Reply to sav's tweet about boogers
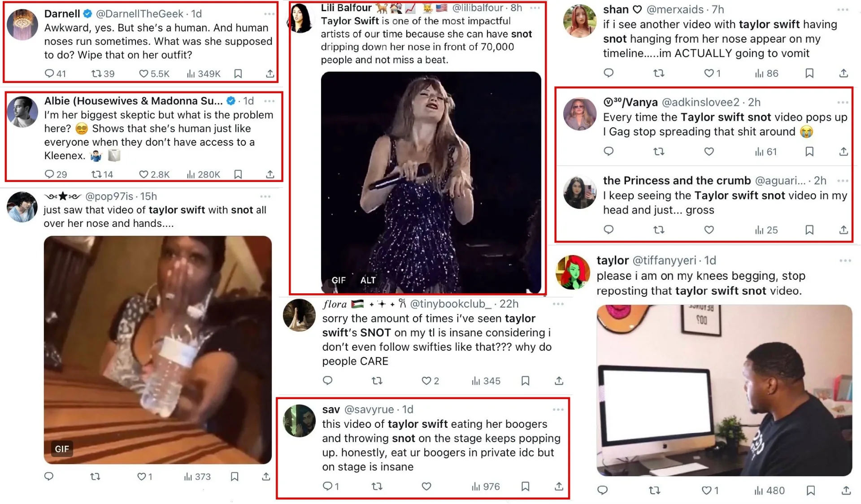Image resolution: width=861 pixels, height=504 pixels. (328, 487)
